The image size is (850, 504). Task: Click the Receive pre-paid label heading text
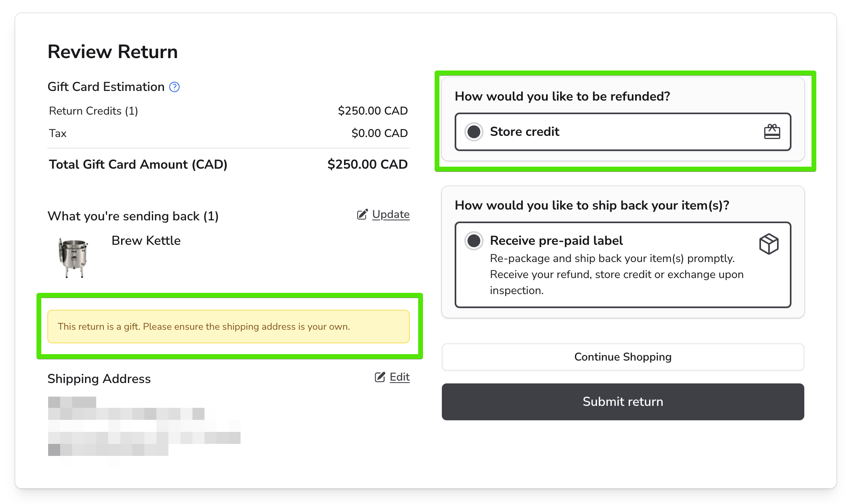(x=556, y=240)
